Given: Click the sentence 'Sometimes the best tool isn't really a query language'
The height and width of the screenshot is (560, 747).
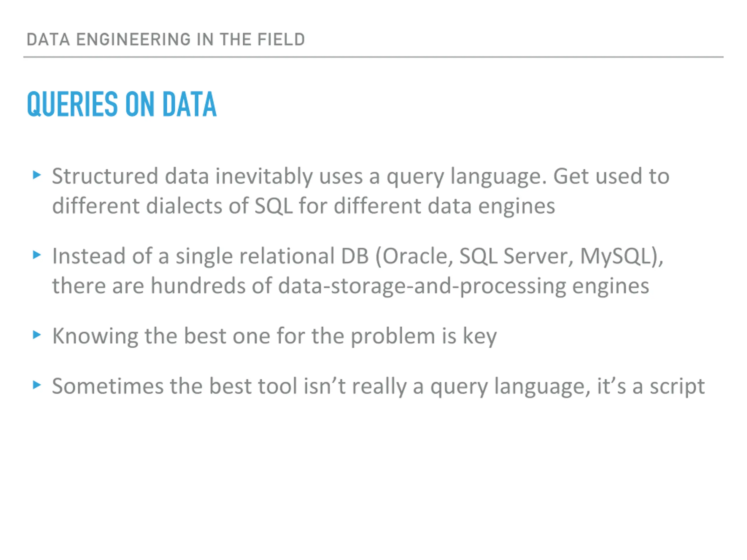Looking at the screenshot, I should pos(321,386).
